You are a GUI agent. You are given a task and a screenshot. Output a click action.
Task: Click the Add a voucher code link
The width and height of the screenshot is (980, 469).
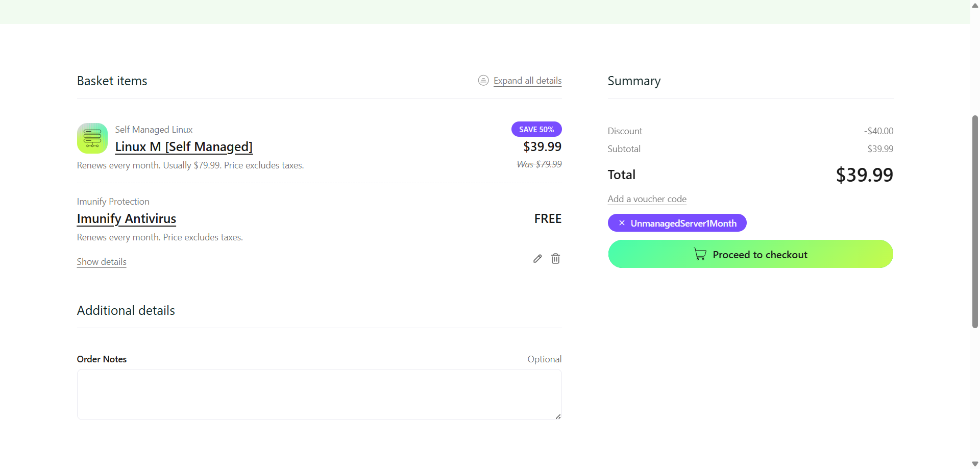[x=647, y=199]
